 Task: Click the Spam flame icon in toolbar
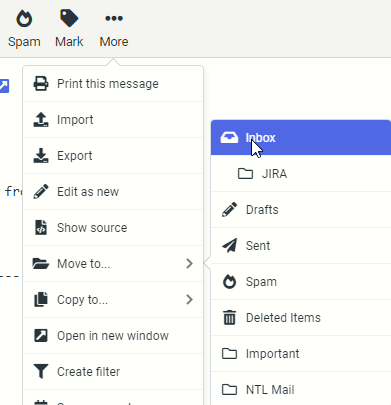point(24,18)
